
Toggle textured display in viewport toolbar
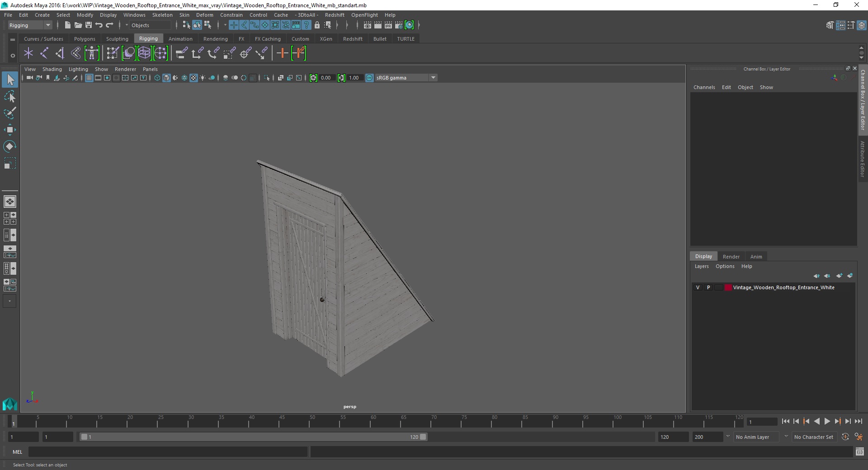coord(193,78)
